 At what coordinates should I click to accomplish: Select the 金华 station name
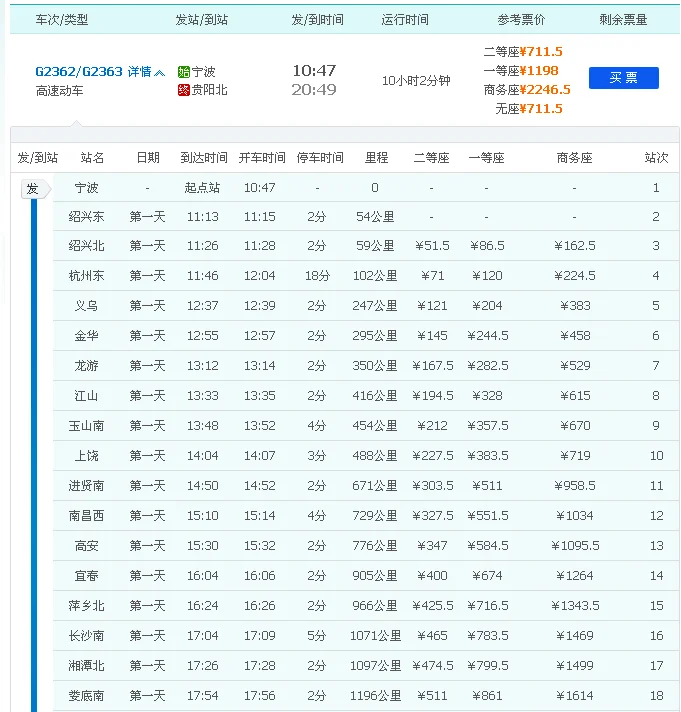86,336
